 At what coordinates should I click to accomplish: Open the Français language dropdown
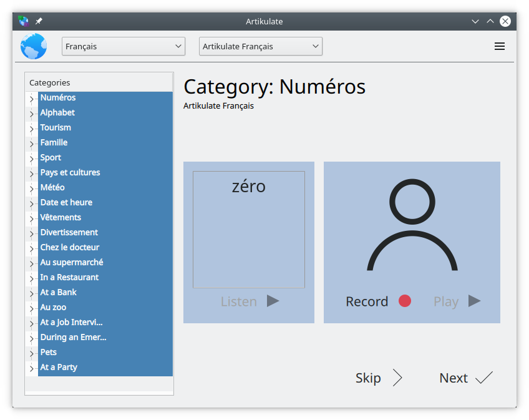(x=124, y=46)
